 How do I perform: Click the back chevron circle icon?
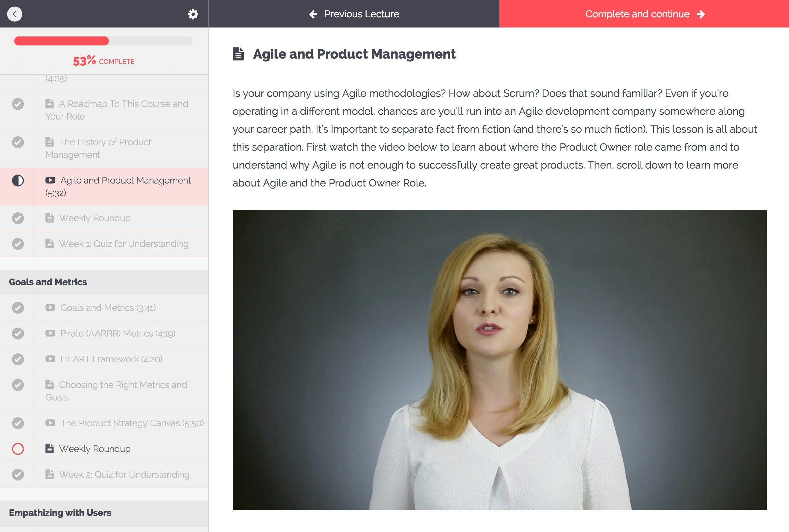[15, 14]
